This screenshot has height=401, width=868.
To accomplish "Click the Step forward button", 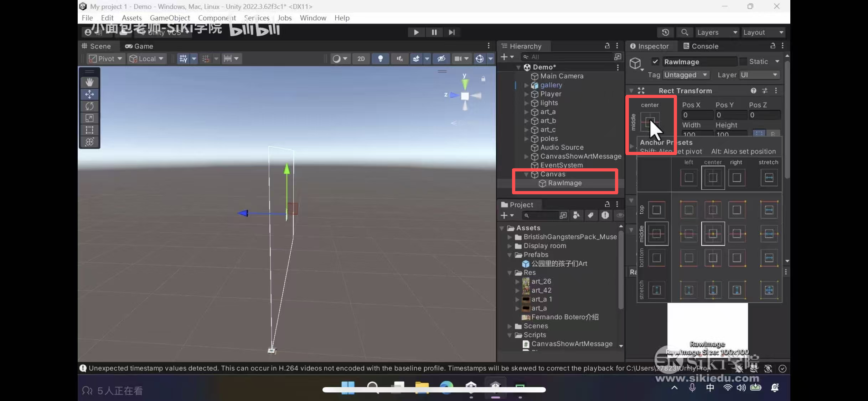I will click(452, 32).
